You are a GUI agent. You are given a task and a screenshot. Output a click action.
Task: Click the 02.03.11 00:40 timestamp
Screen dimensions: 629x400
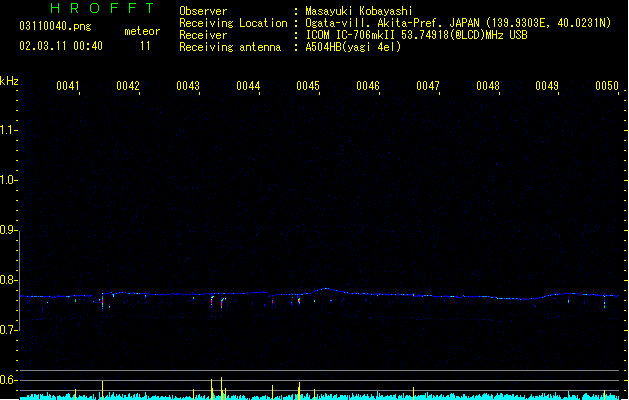[61, 46]
